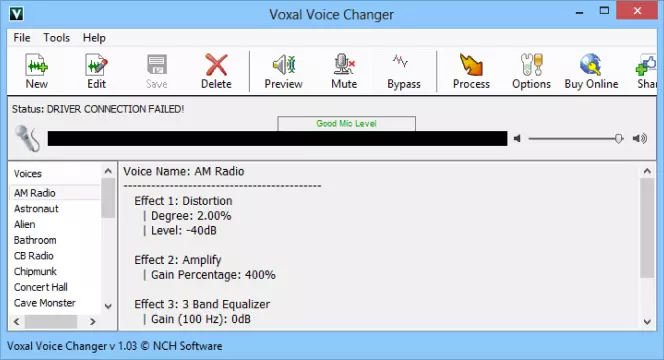Start Preview of the voice effect
Viewport: 664px width, 360px height.
[283, 71]
